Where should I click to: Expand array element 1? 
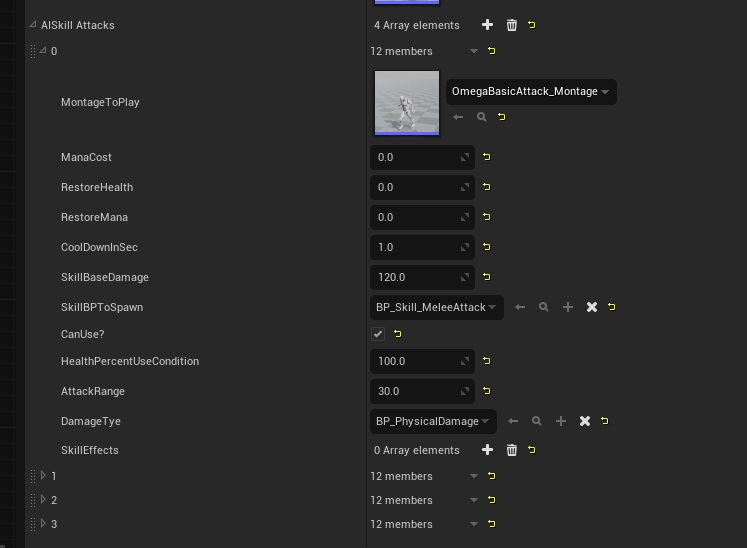(x=43, y=475)
